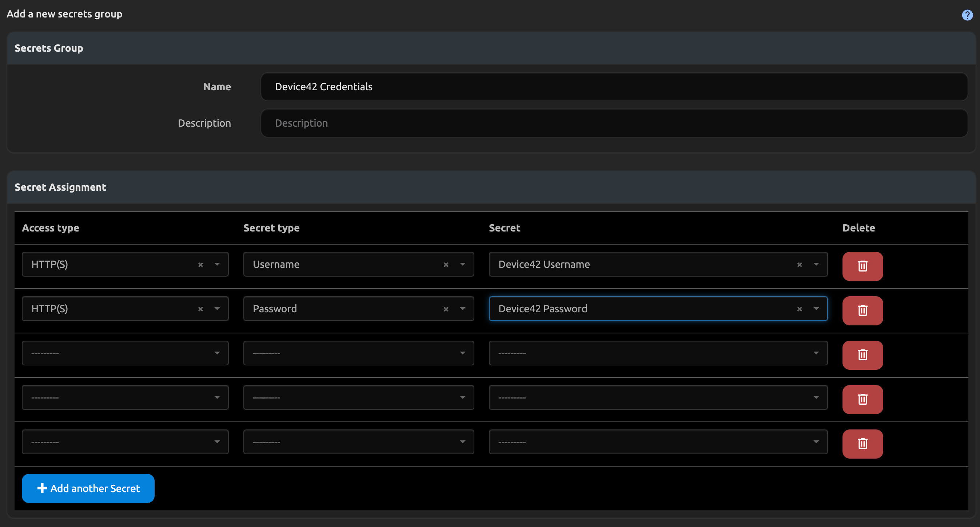Open fourth row empty secret type dropdown
This screenshot has height=527, width=980.
(462, 397)
